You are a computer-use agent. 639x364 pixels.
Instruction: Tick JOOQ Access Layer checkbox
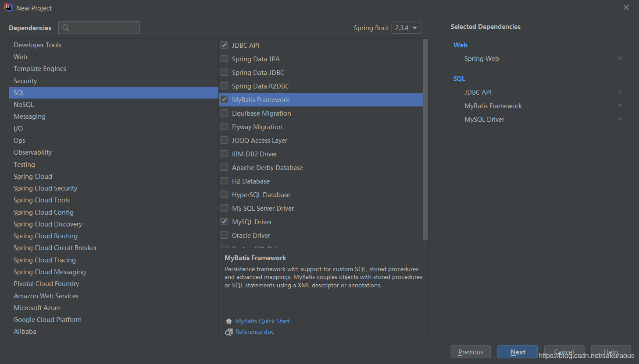224,140
